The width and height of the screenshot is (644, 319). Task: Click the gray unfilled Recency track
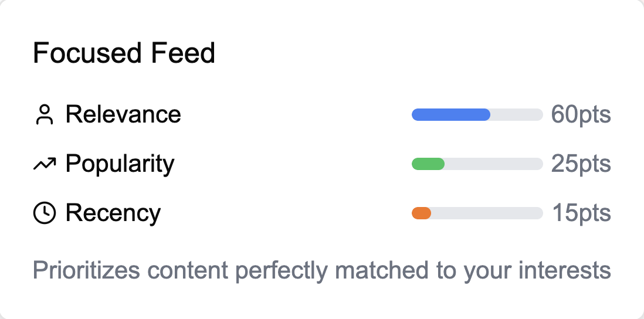[x=487, y=213]
